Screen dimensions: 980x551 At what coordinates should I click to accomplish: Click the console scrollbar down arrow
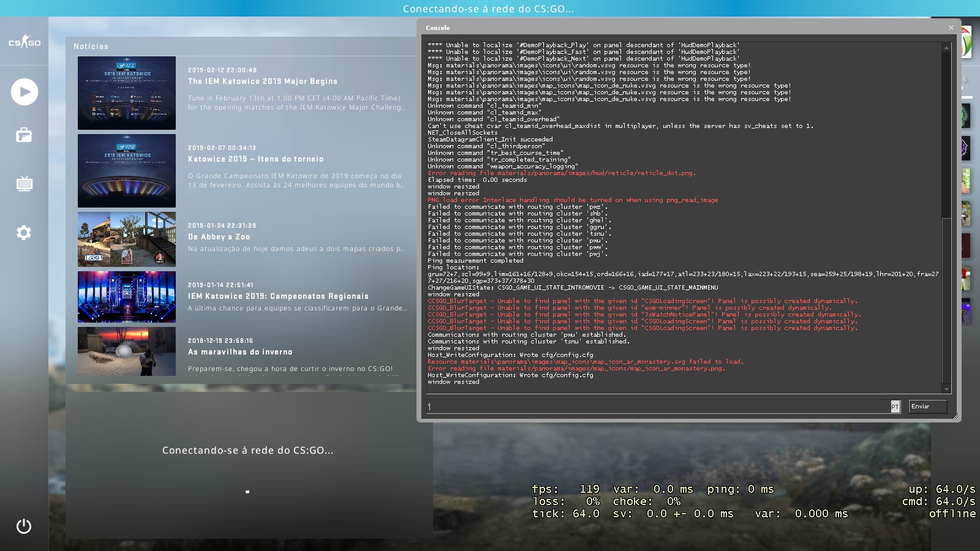946,389
